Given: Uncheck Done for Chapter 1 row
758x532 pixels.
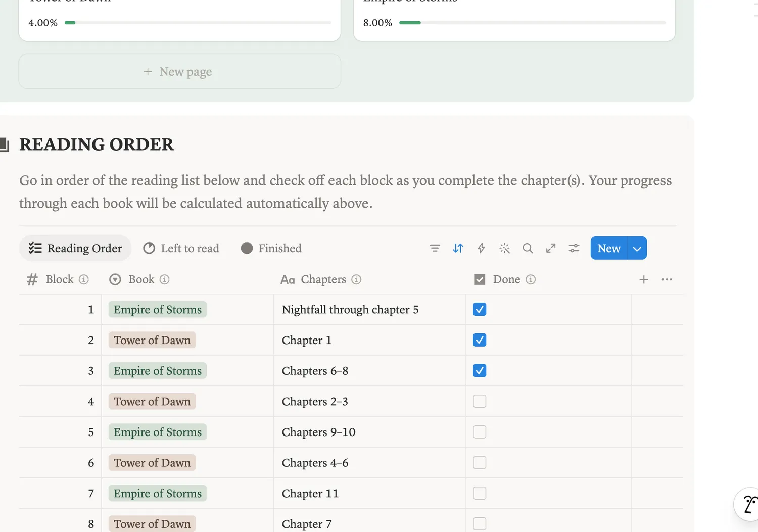Looking at the screenshot, I should coord(480,340).
